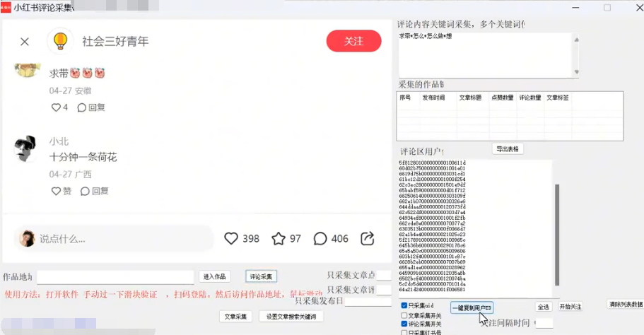Close the post with the X icon
Viewport: 644px width, 335px height.
[x=25, y=42]
